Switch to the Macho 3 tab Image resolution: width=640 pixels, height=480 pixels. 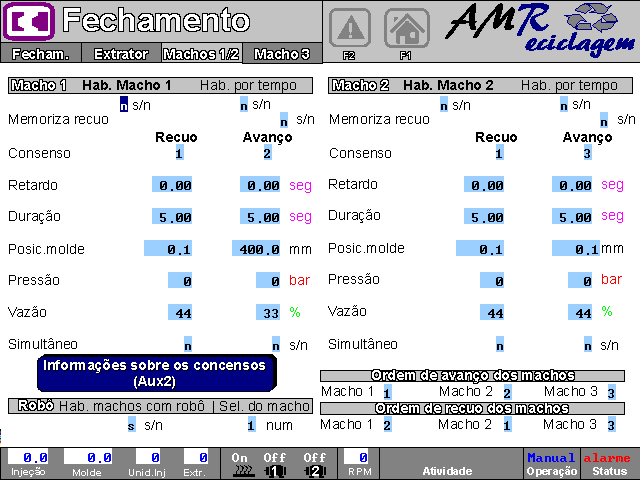[x=283, y=54]
